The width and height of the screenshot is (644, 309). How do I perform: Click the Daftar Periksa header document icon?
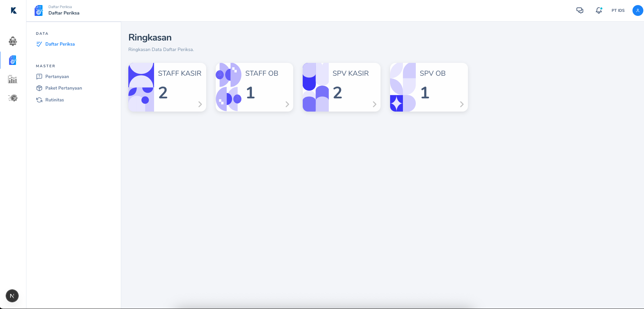(39, 10)
